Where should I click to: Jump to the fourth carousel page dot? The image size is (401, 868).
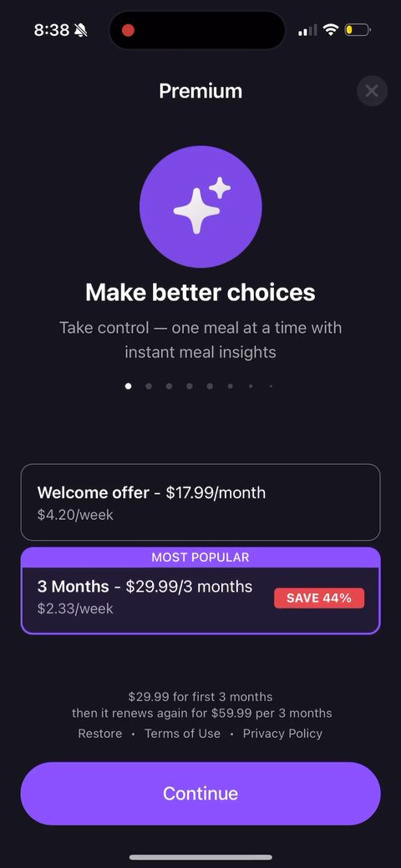click(190, 386)
